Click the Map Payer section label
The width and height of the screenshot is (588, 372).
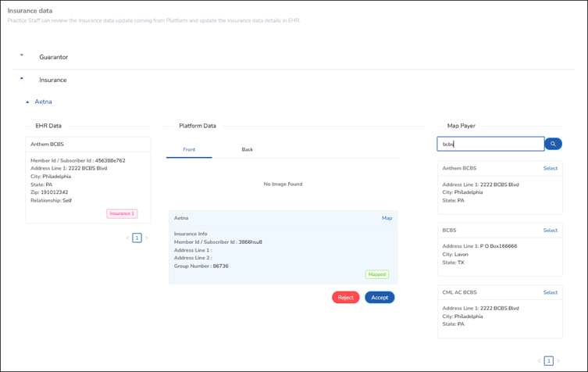(461, 126)
